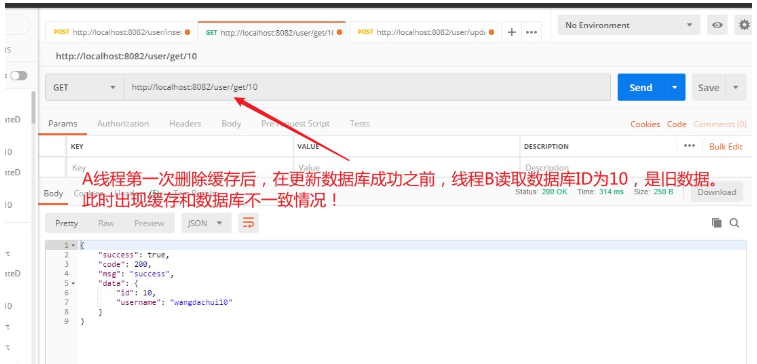This screenshot has height=364, width=757.
Task: Collapse the JSON root object at line 1
Action: [x=72, y=245]
